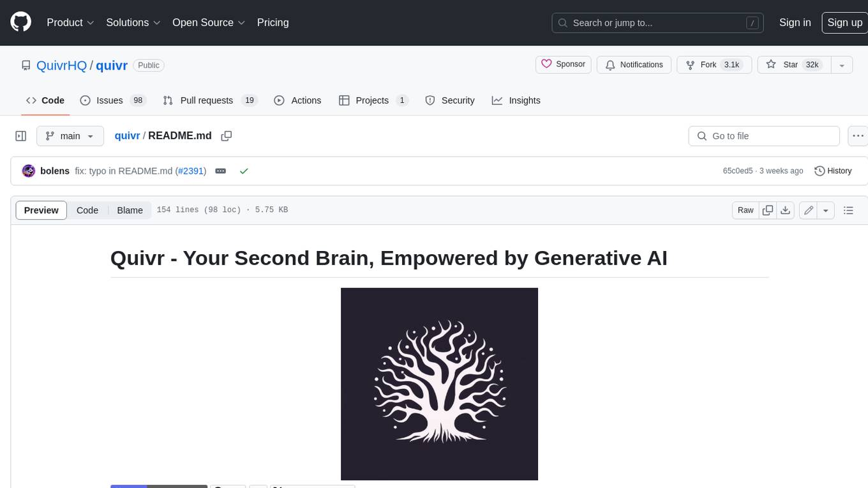View the commit check status checkmark
Screen dimensions: 868x488
click(x=243, y=171)
